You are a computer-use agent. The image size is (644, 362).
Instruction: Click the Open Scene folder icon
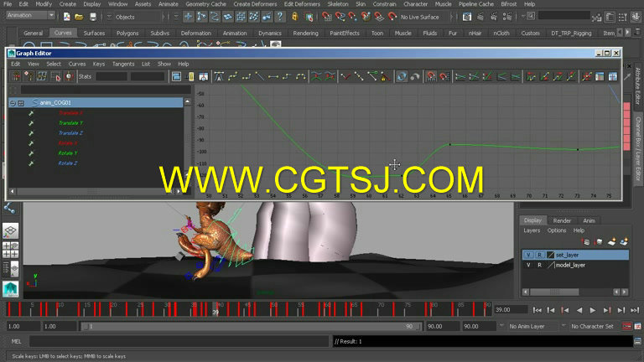80,17
